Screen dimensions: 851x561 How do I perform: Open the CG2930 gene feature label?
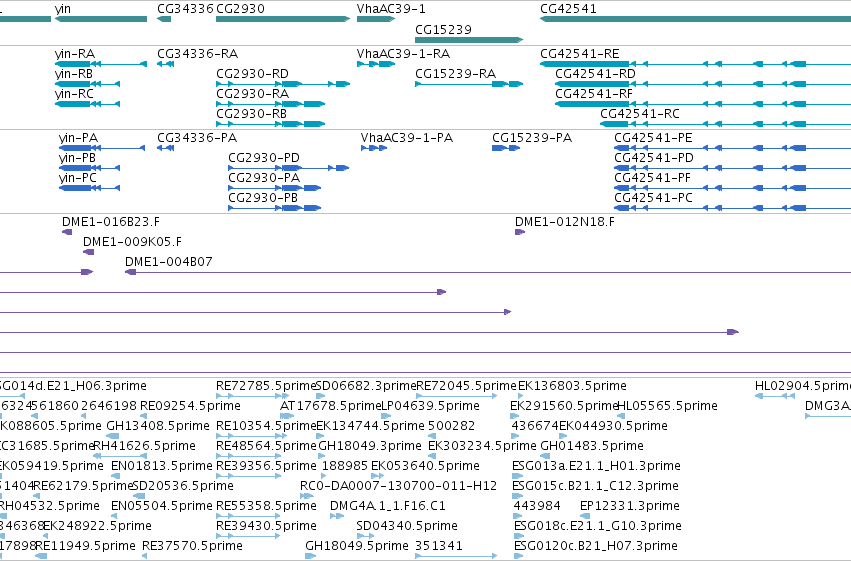pyautogui.click(x=240, y=9)
